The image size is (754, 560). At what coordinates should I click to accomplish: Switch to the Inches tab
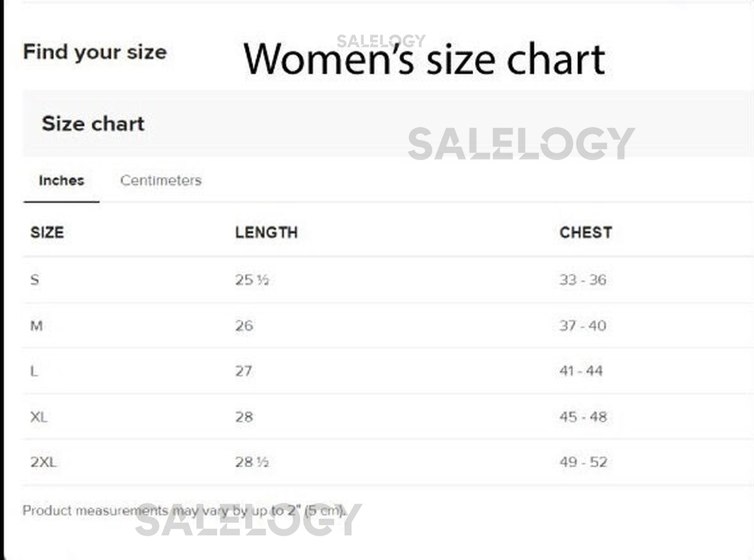62,181
